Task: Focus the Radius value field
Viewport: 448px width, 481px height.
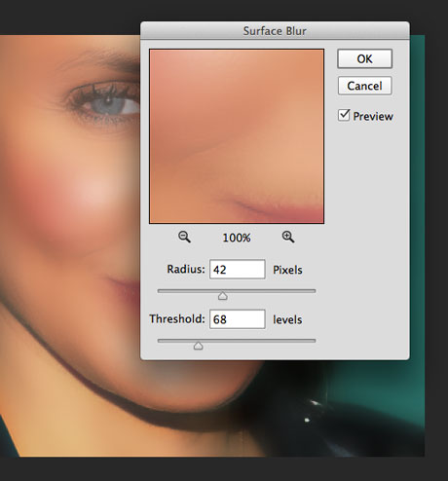Action: pos(238,270)
